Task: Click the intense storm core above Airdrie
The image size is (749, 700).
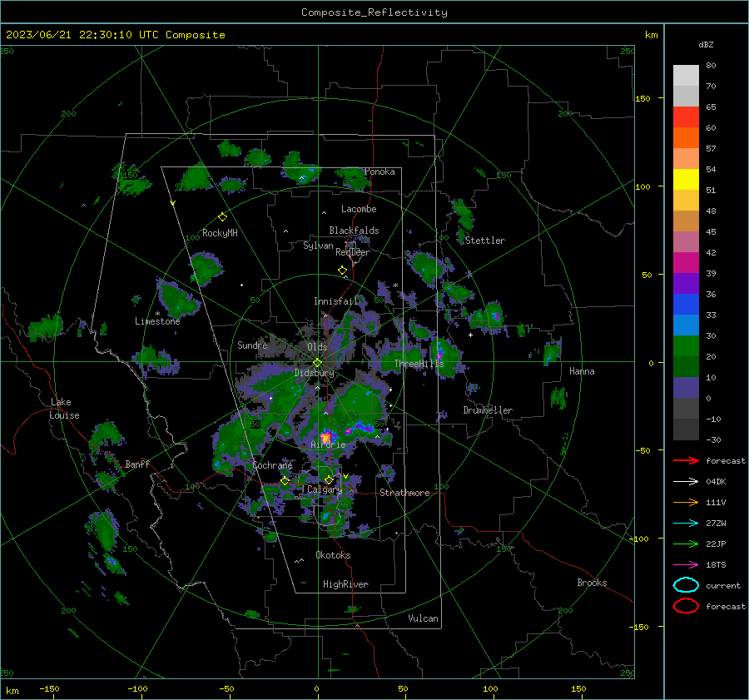Action: [x=325, y=437]
